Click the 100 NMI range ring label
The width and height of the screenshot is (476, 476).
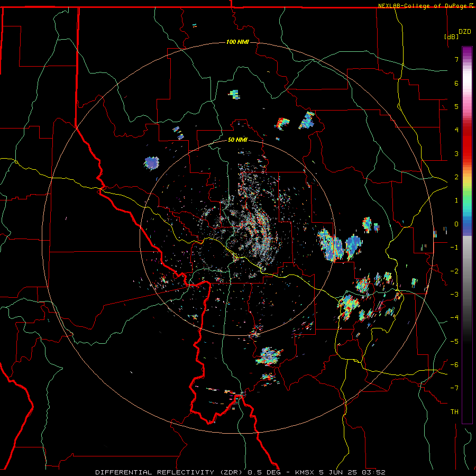(237, 42)
